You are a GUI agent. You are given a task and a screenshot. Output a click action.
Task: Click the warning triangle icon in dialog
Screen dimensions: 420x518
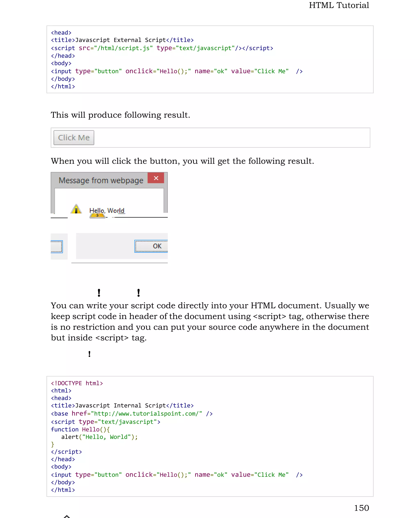coord(76,209)
